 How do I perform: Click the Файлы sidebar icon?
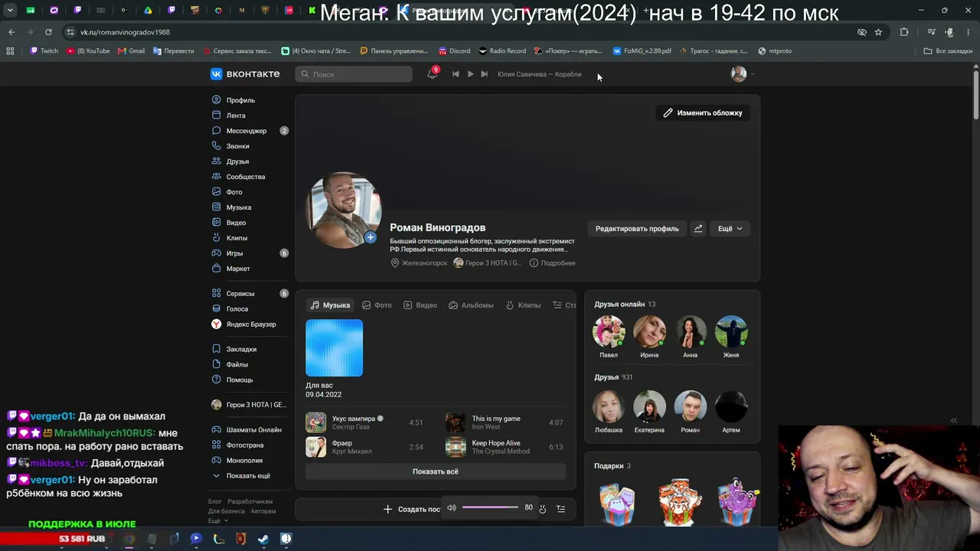point(217,364)
